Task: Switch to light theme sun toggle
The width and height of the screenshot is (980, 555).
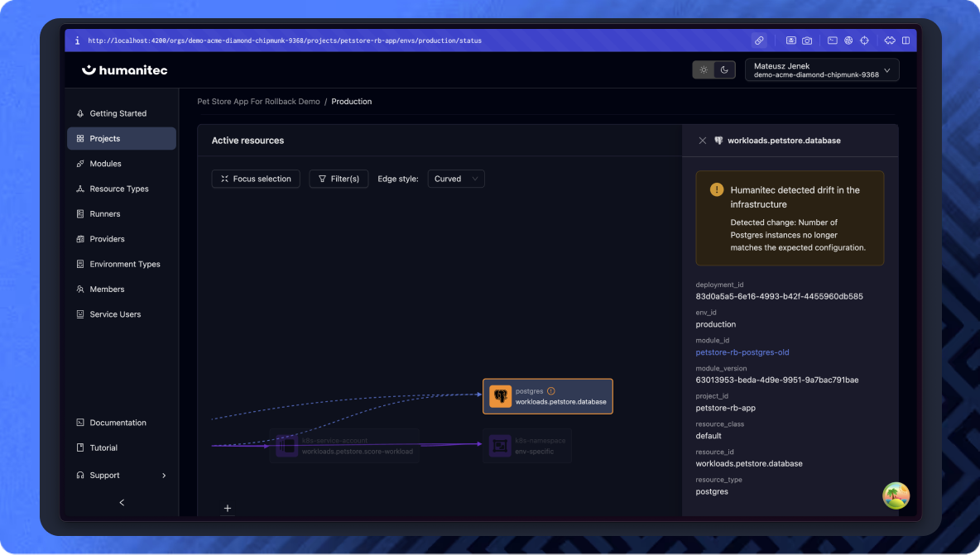Action: pyautogui.click(x=704, y=70)
